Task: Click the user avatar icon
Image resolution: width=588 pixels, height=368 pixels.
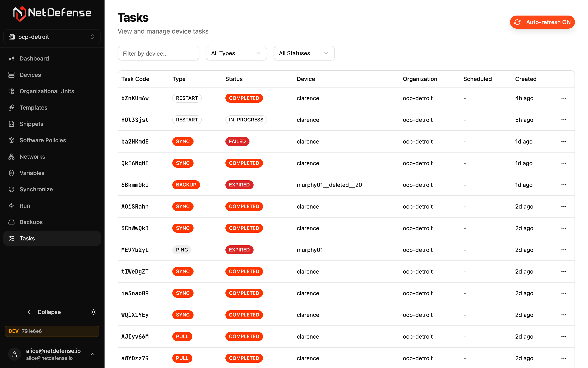Action: point(15,354)
